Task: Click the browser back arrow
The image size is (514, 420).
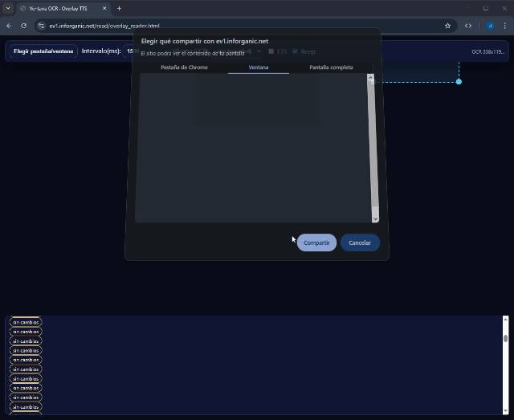Action: click(9, 26)
